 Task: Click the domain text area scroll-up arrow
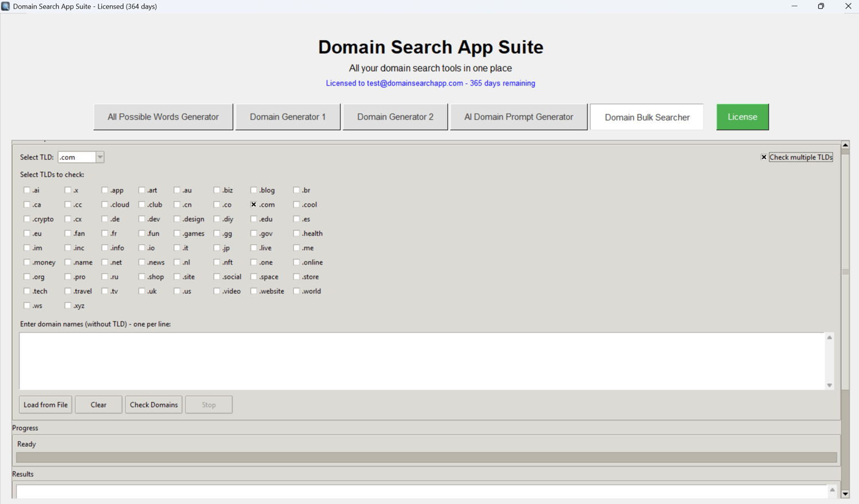click(829, 337)
